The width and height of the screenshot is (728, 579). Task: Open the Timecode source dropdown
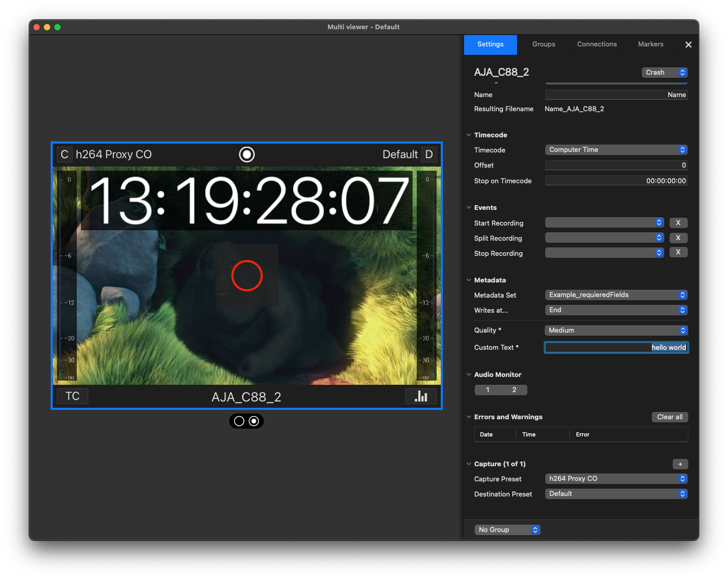pyautogui.click(x=616, y=150)
